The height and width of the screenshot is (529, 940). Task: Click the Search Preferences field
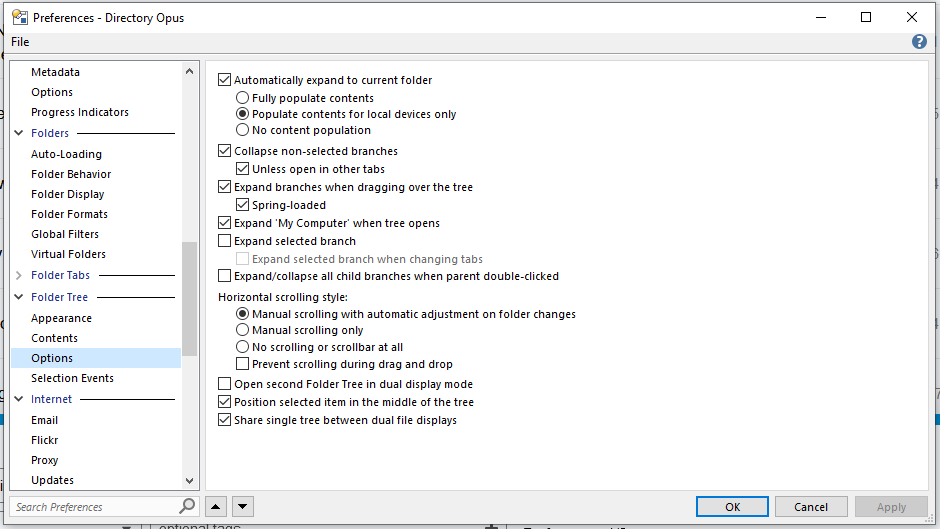click(95, 507)
